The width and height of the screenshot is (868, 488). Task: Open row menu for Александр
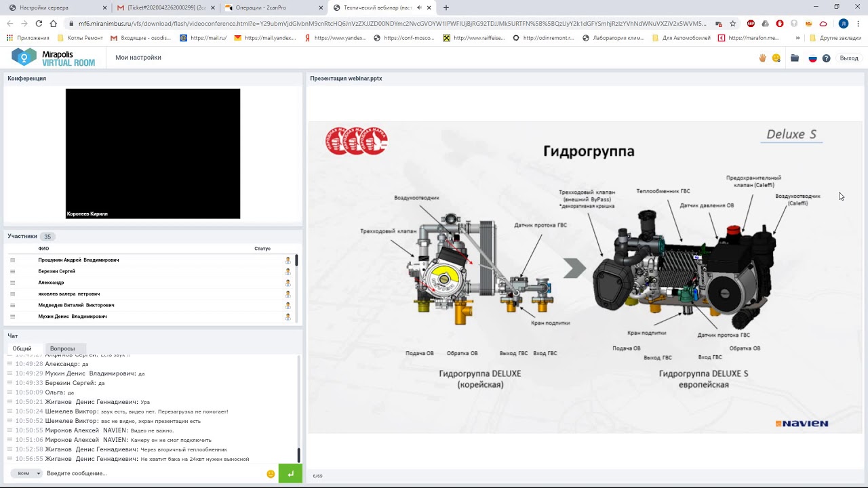coord(12,283)
